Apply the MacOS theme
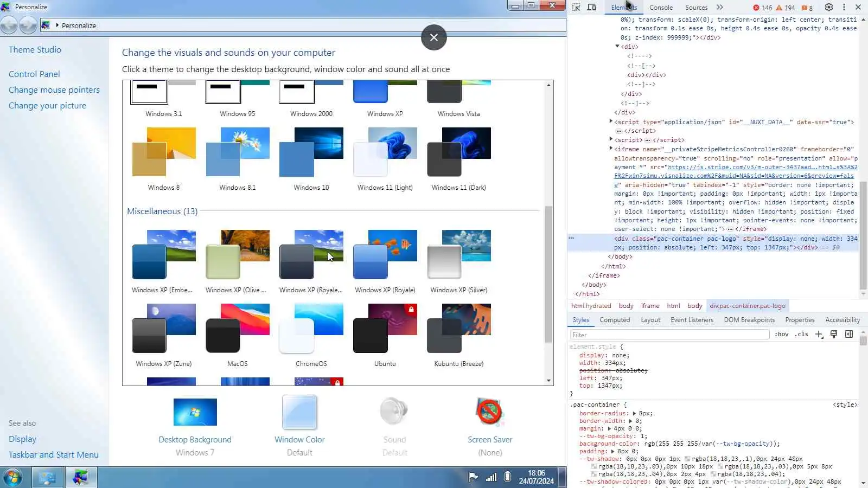Viewport: 868px width, 488px height. coord(238,335)
